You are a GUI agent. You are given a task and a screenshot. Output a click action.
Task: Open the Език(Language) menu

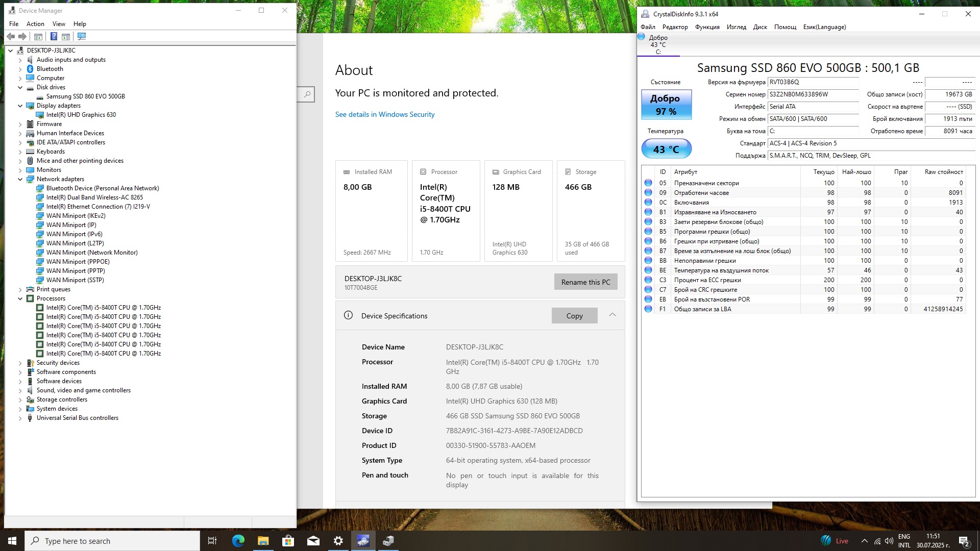tap(824, 27)
